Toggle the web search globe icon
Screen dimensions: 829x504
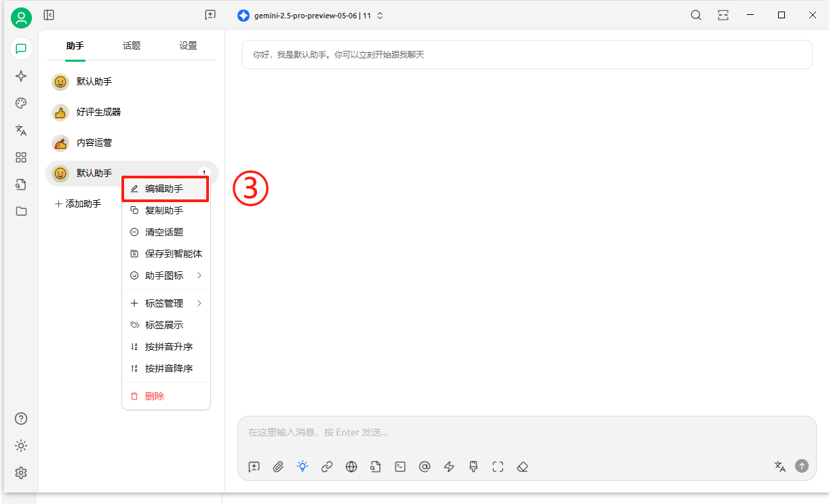tap(351, 467)
